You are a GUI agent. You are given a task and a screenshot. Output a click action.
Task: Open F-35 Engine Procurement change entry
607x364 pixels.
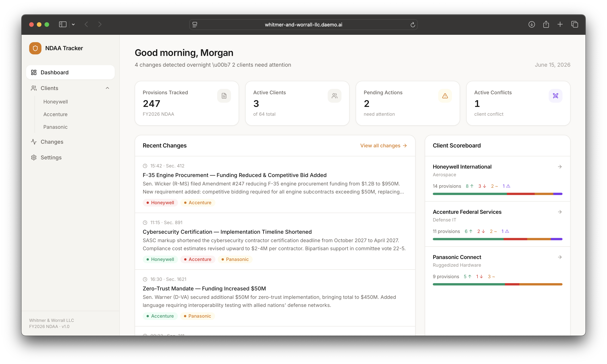tap(234, 175)
